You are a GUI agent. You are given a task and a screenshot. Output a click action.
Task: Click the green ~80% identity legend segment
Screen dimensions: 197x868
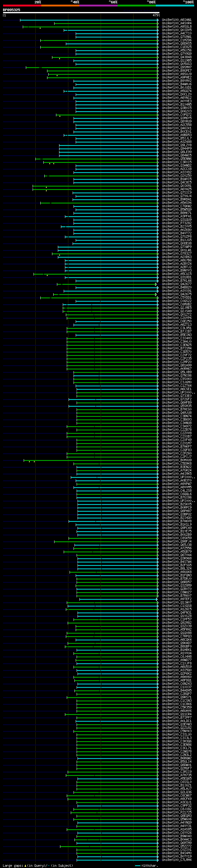pyautogui.click(x=137, y=6)
